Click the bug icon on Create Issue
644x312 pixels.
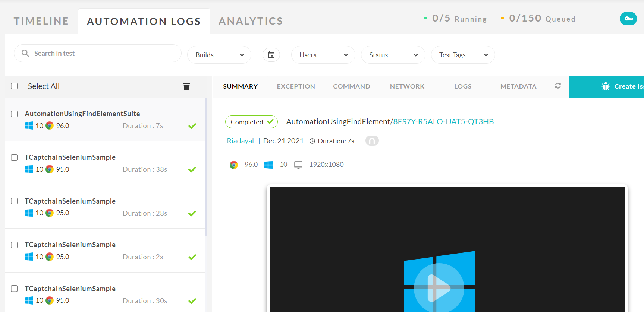(x=606, y=86)
